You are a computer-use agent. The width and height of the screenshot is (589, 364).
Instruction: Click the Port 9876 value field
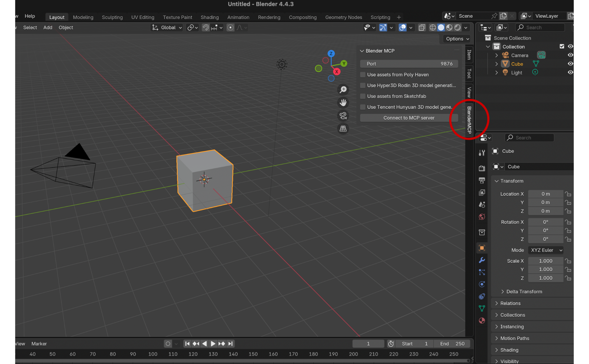point(409,64)
